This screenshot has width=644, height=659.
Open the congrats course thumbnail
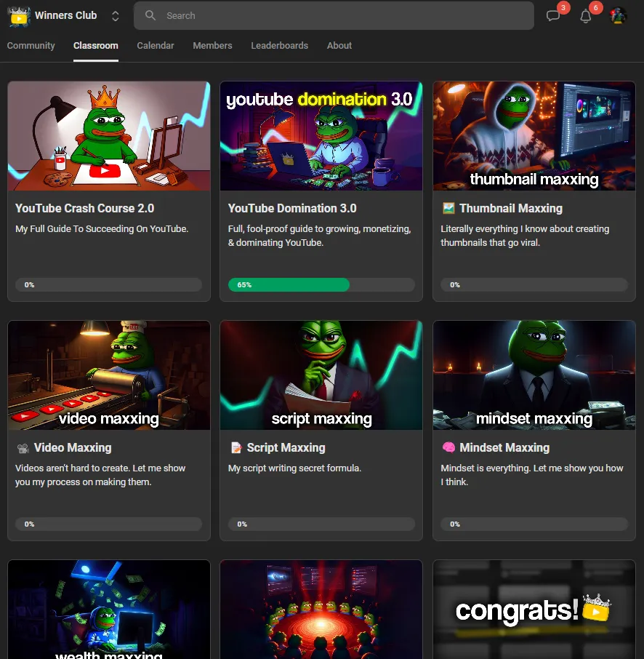pos(534,610)
